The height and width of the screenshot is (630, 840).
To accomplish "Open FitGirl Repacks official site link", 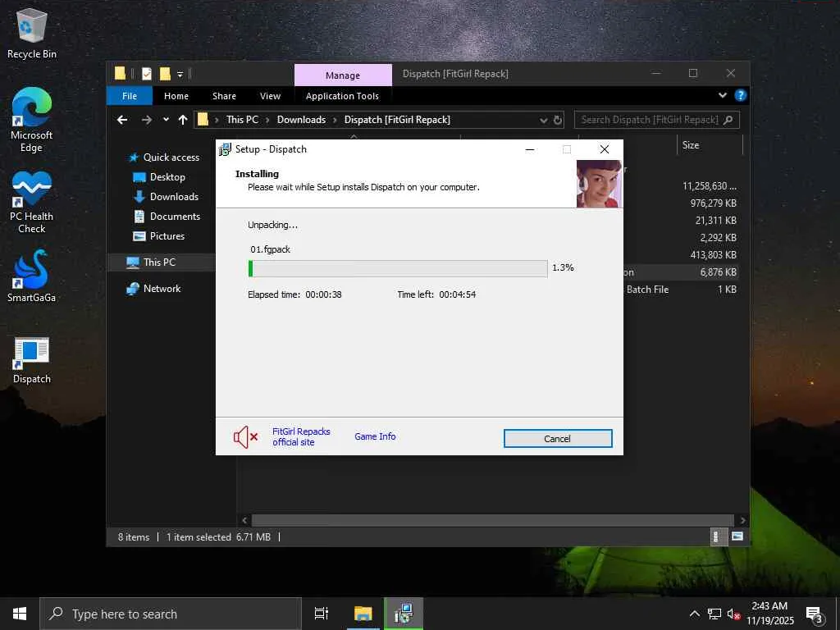I will pos(301,436).
